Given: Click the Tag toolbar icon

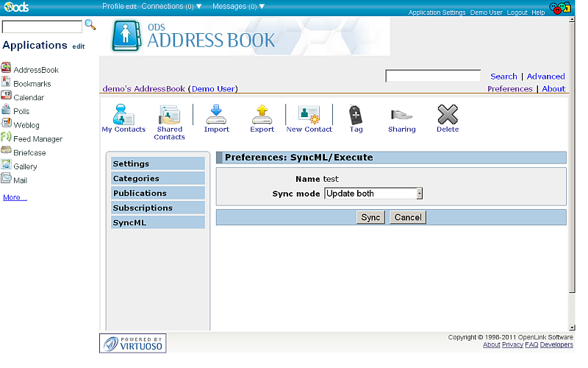Looking at the screenshot, I should 356,115.
